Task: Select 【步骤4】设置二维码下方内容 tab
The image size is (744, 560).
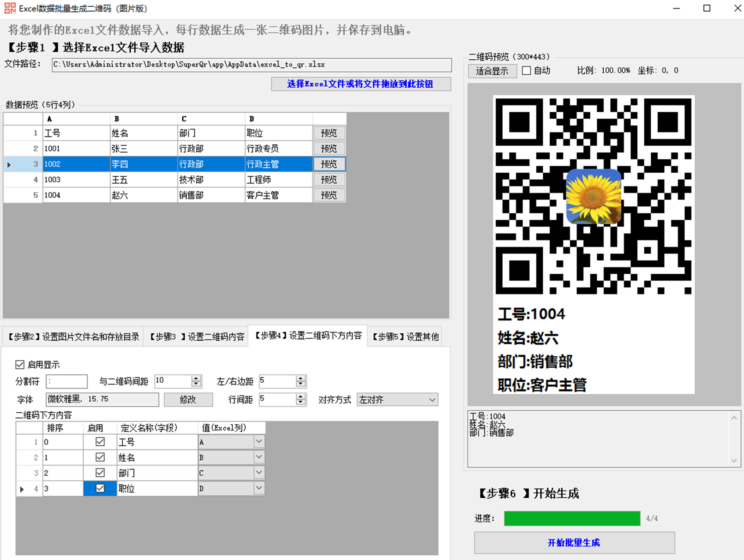Action: (308, 336)
